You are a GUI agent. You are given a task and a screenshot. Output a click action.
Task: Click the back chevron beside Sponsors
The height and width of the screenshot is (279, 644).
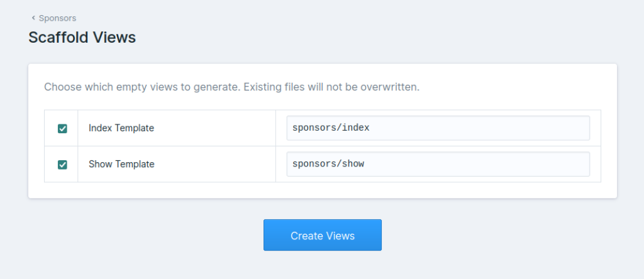(33, 18)
